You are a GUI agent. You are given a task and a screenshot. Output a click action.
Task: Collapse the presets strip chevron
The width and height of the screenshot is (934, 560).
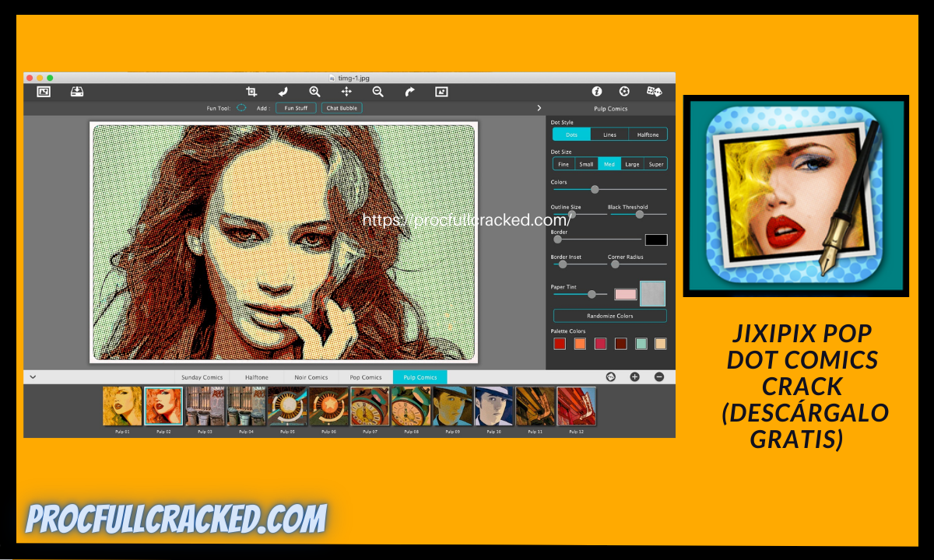coord(33,376)
